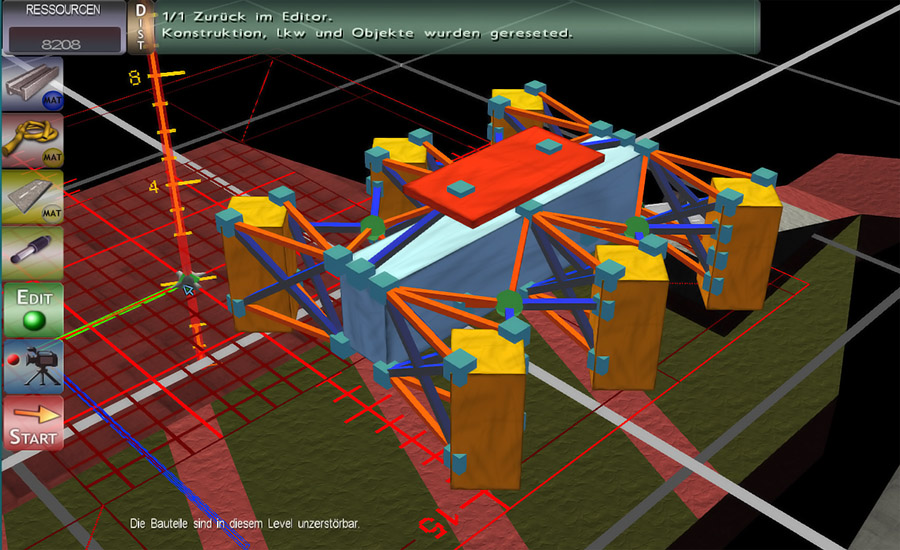The width and height of the screenshot is (900, 550).
Task: Open the DIST tab beside message bar
Action: (x=141, y=27)
